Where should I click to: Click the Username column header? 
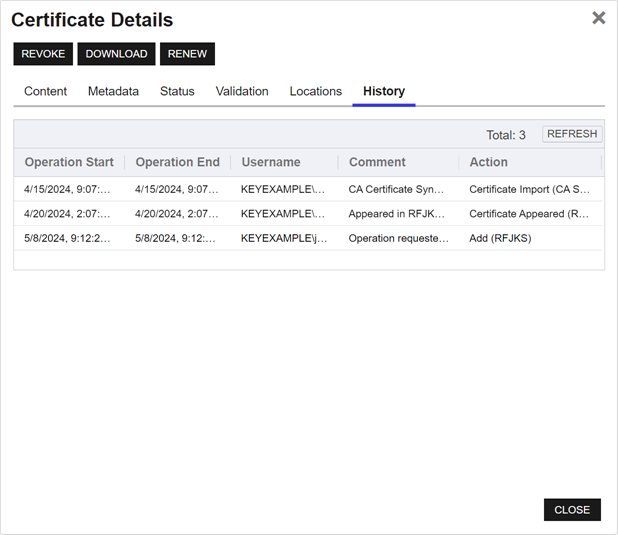coord(270,162)
